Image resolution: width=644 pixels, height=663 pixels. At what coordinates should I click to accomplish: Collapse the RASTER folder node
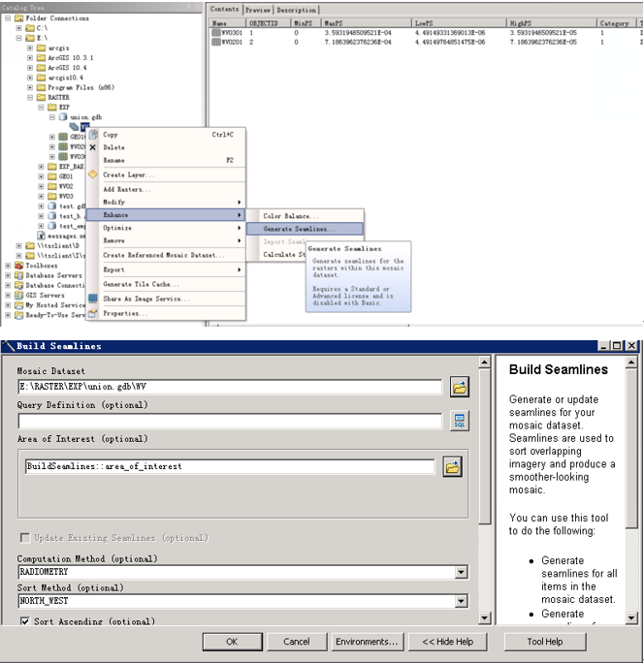pos(30,97)
